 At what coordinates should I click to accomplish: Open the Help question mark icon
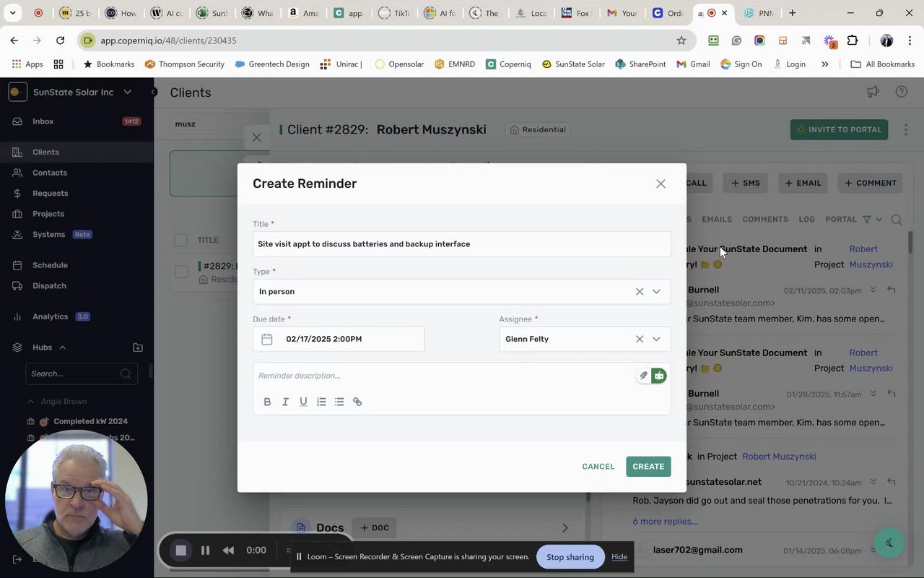click(x=901, y=92)
